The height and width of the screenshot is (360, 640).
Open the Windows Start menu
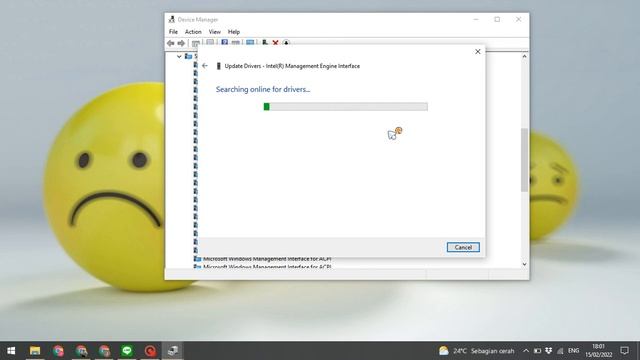pyautogui.click(x=11, y=351)
